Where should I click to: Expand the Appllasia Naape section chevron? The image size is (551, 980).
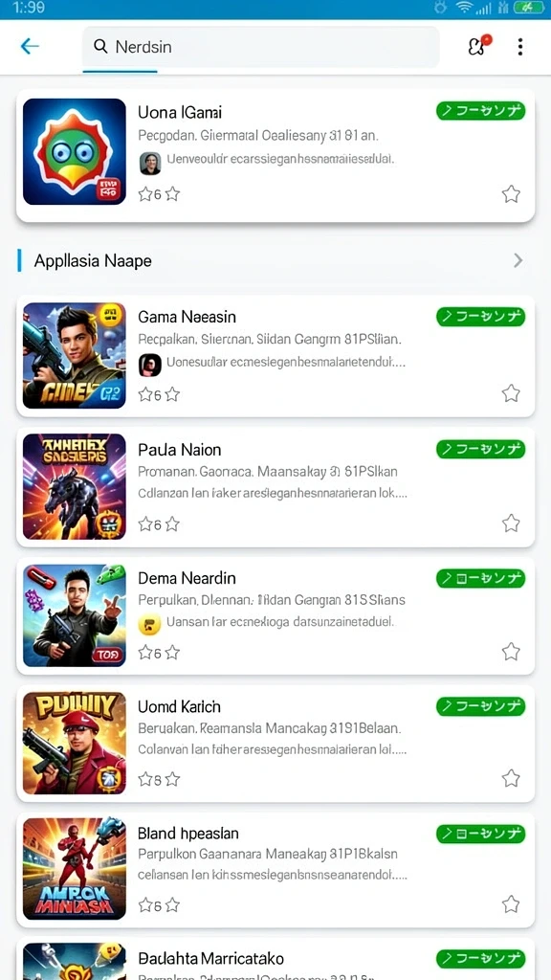pyautogui.click(x=518, y=260)
